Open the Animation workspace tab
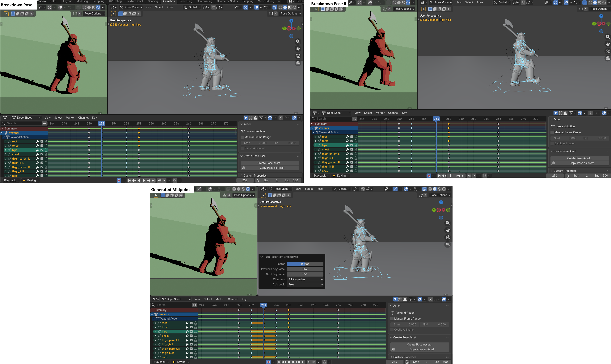This screenshot has height=364, width=611. click(169, 2)
